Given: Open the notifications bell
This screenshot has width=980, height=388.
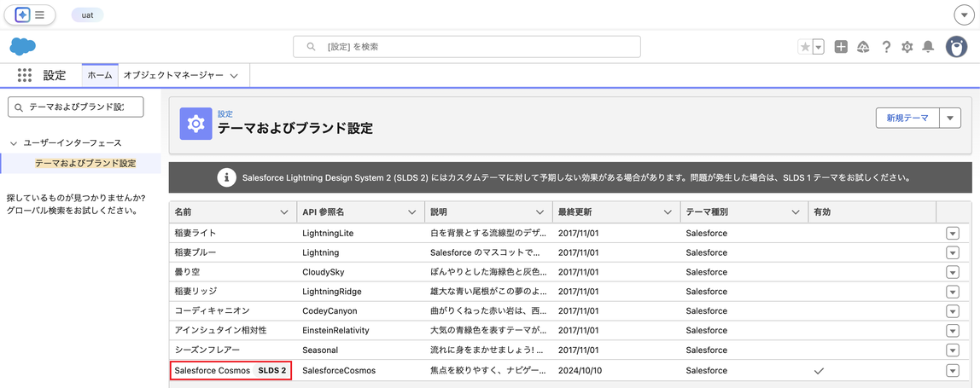Looking at the screenshot, I should (928, 47).
